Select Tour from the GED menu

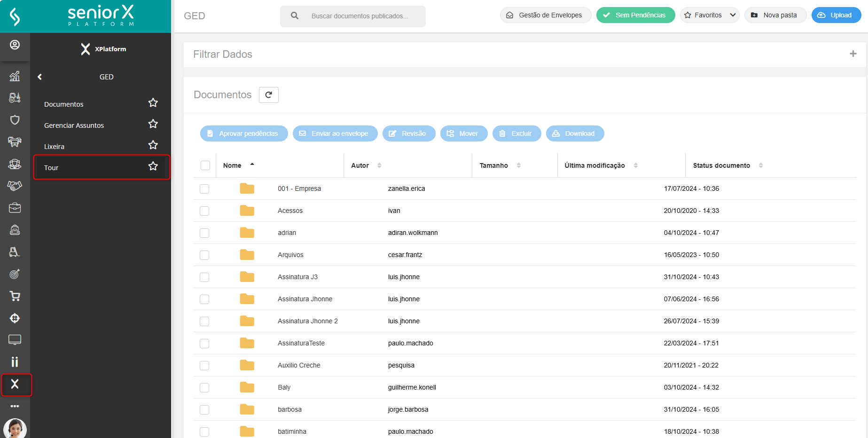(51, 168)
